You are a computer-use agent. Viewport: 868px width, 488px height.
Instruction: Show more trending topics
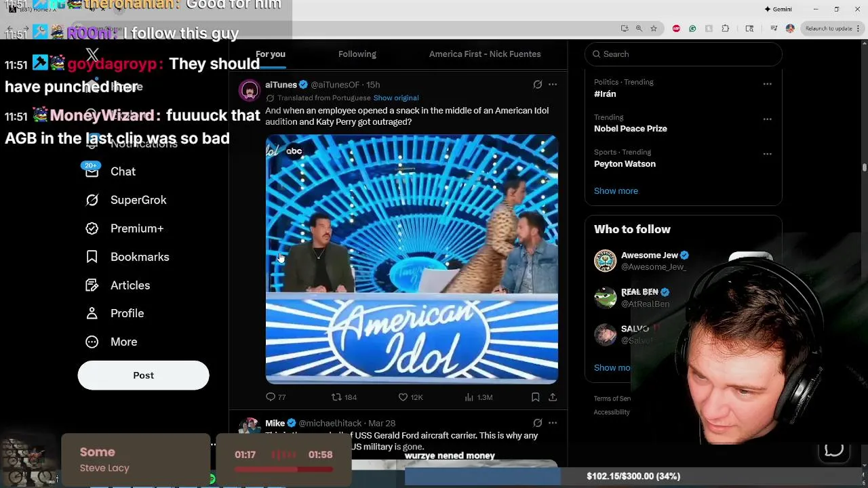(616, 191)
